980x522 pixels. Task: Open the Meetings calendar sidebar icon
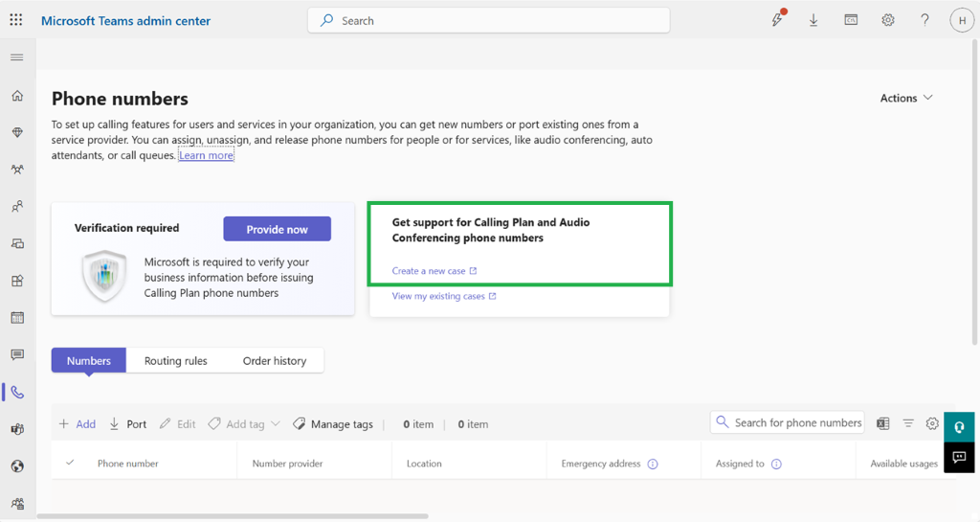(x=17, y=318)
